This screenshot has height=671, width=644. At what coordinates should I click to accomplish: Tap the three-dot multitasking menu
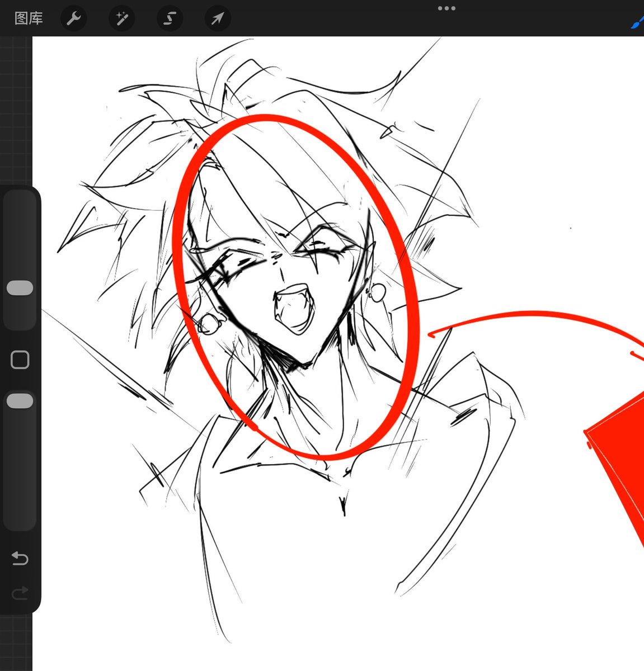[446, 8]
